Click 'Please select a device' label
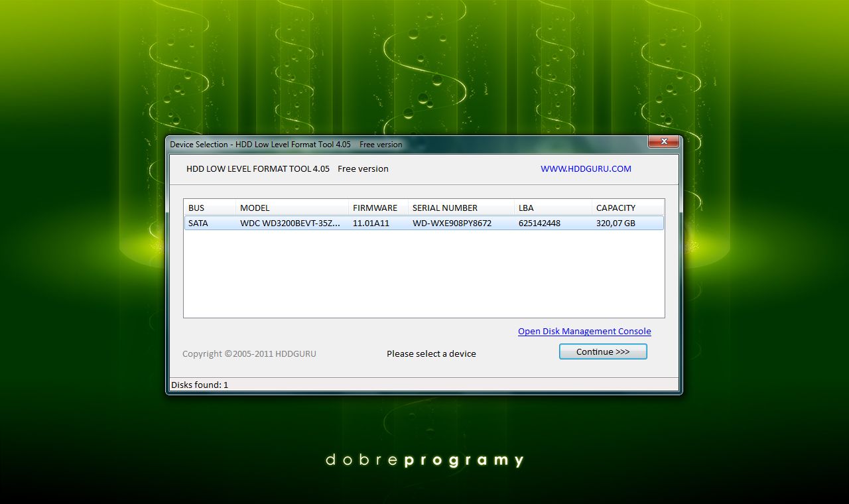The height and width of the screenshot is (504, 849). pyautogui.click(x=431, y=353)
